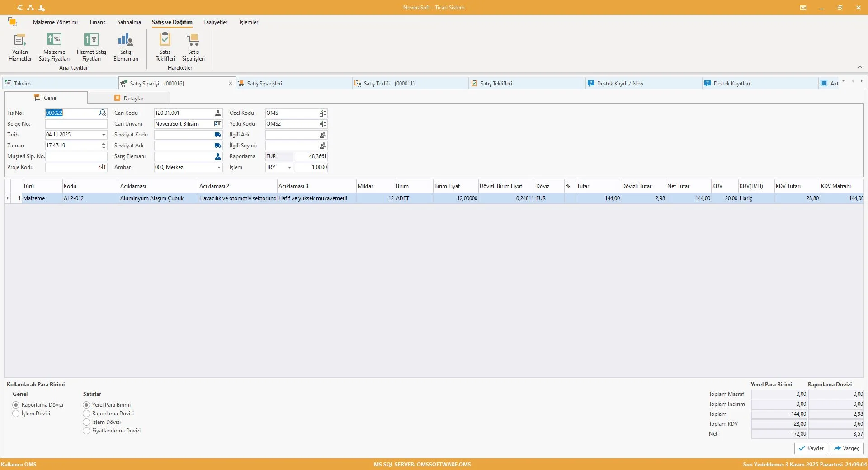This screenshot has width=868, height=470.
Task: Open Verilen Hizmetler from the ribbon
Action: pyautogui.click(x=20, y=47)
